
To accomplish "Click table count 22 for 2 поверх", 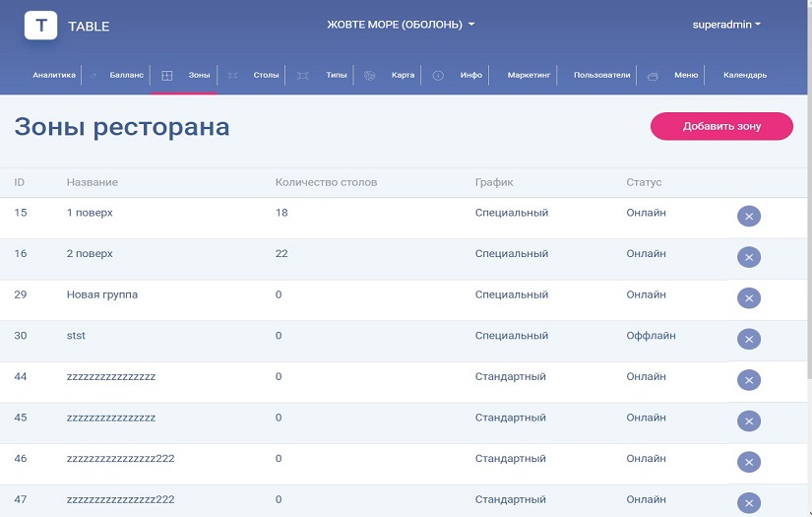I will point(281,253).
